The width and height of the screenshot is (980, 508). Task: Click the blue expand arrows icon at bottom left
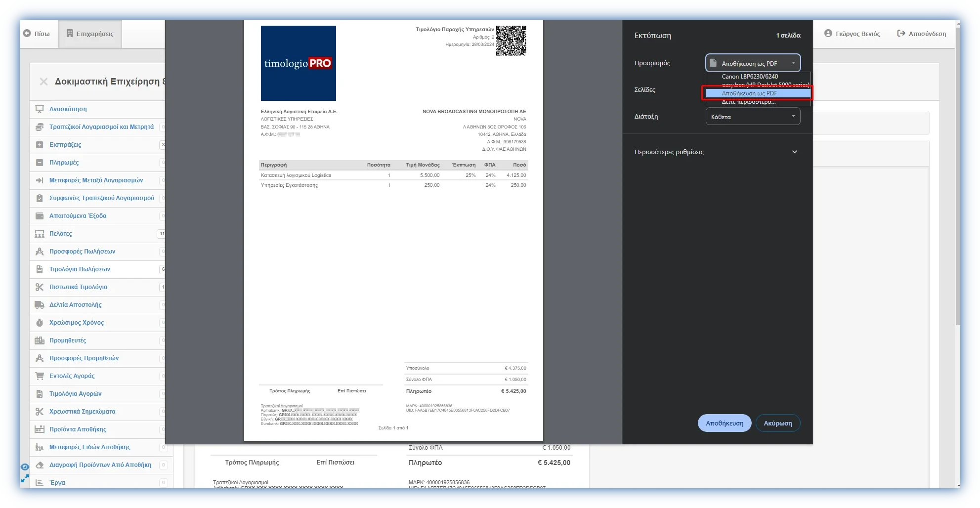(25, 478)
